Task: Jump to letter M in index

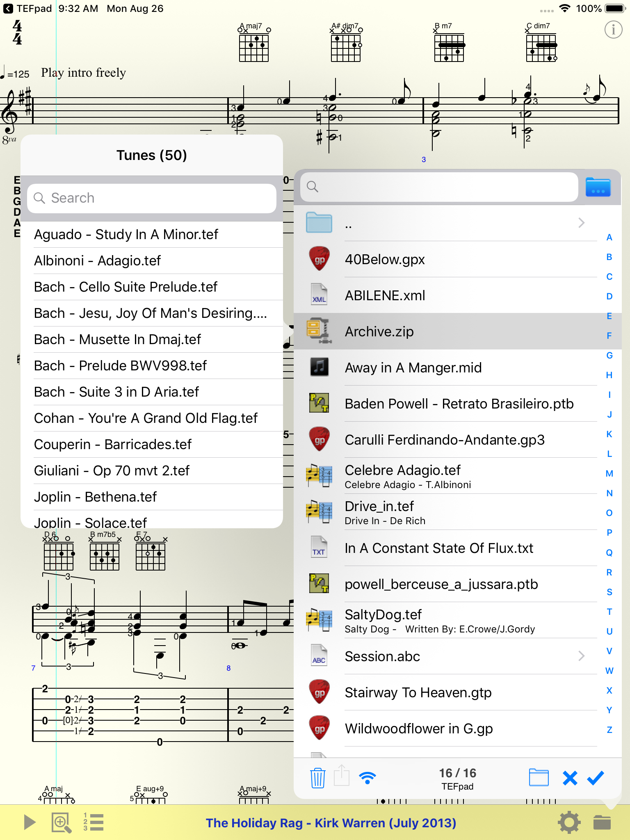Action: (x=609, y=474)
